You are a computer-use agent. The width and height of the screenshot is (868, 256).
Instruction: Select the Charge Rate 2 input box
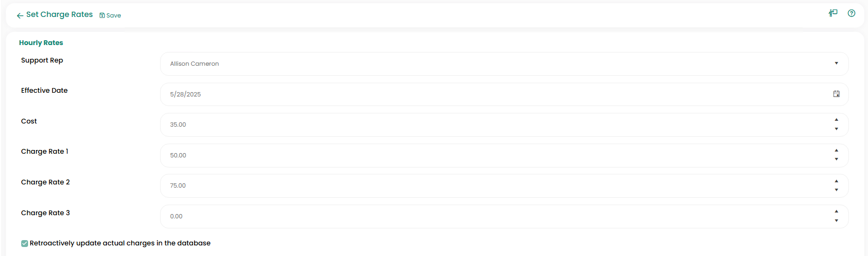[x=477, y=186]
